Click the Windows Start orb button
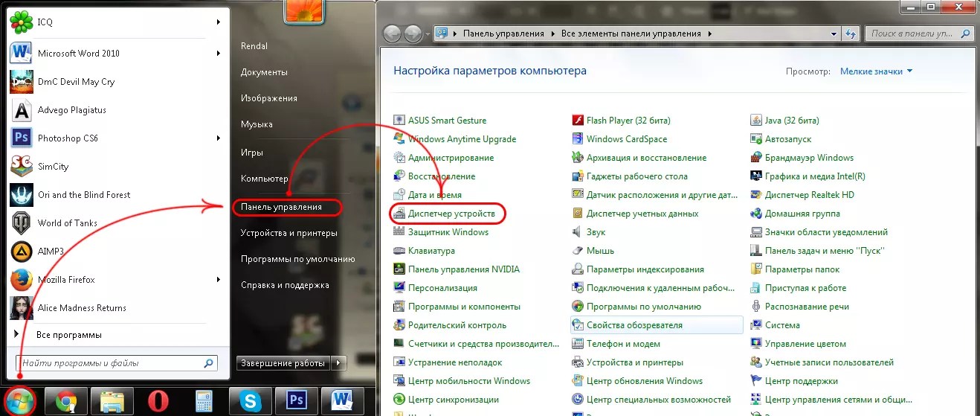The image size is (980, 416). click(20, 400)
